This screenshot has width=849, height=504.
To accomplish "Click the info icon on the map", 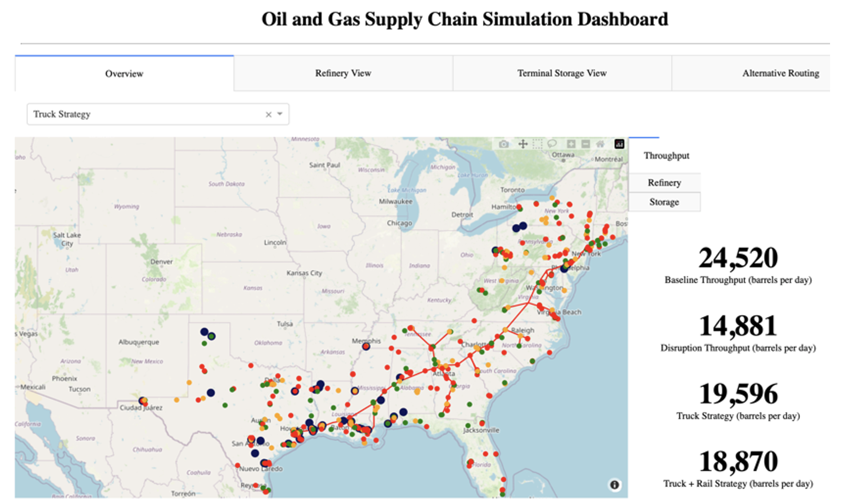I will 614,485.
